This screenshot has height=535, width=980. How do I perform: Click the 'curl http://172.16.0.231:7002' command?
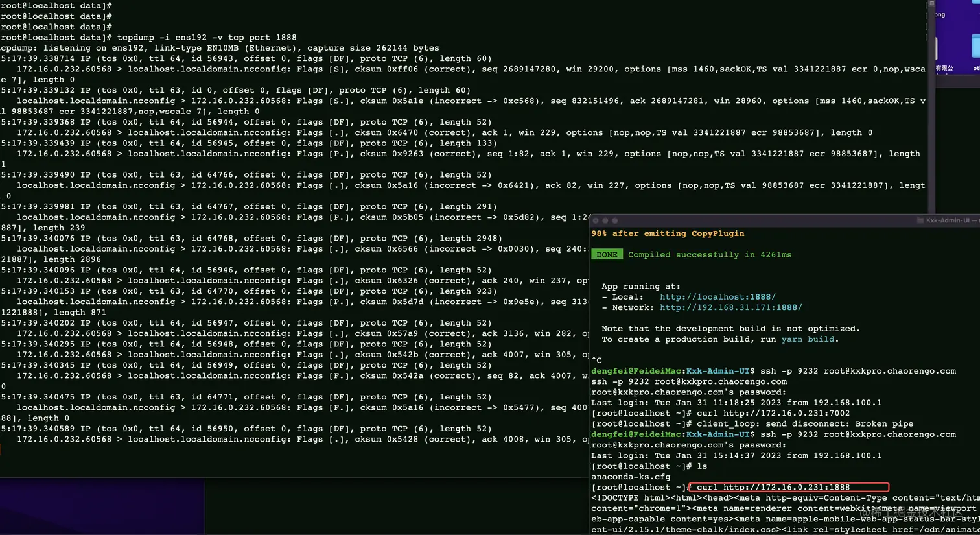[773, 413]
